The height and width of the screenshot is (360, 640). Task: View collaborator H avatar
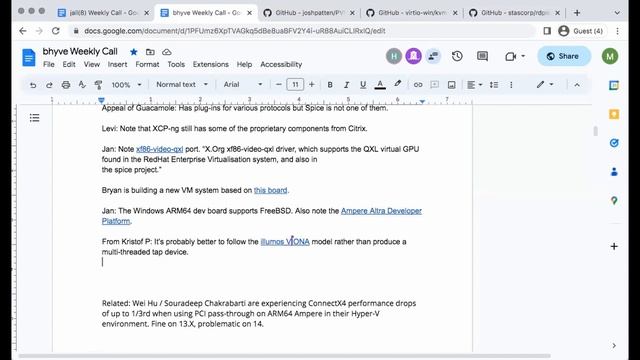(394, 56)
